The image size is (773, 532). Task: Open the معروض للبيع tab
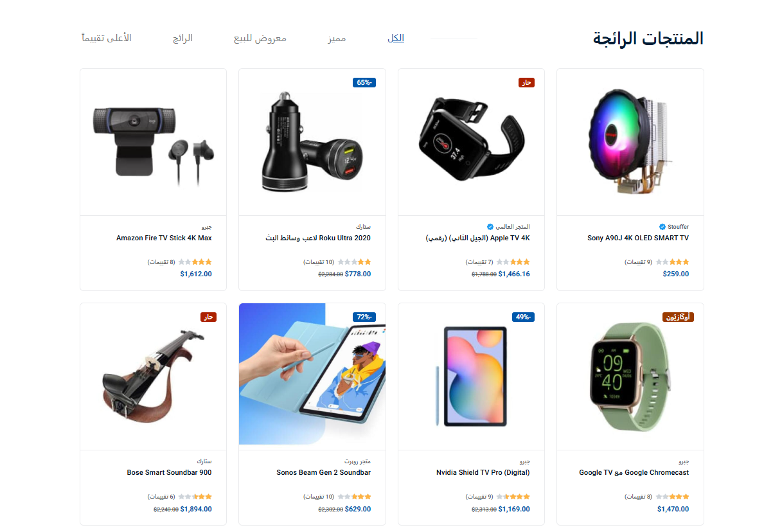[260, 38]
